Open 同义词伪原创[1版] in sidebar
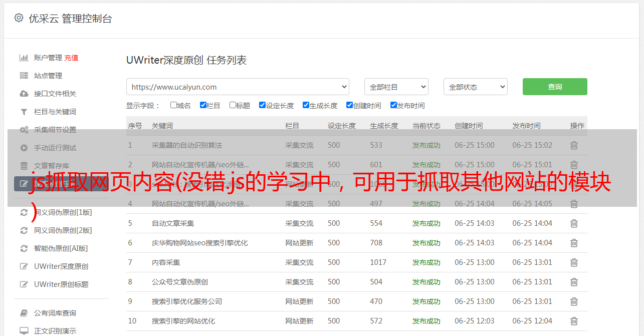 coord(63,212)
